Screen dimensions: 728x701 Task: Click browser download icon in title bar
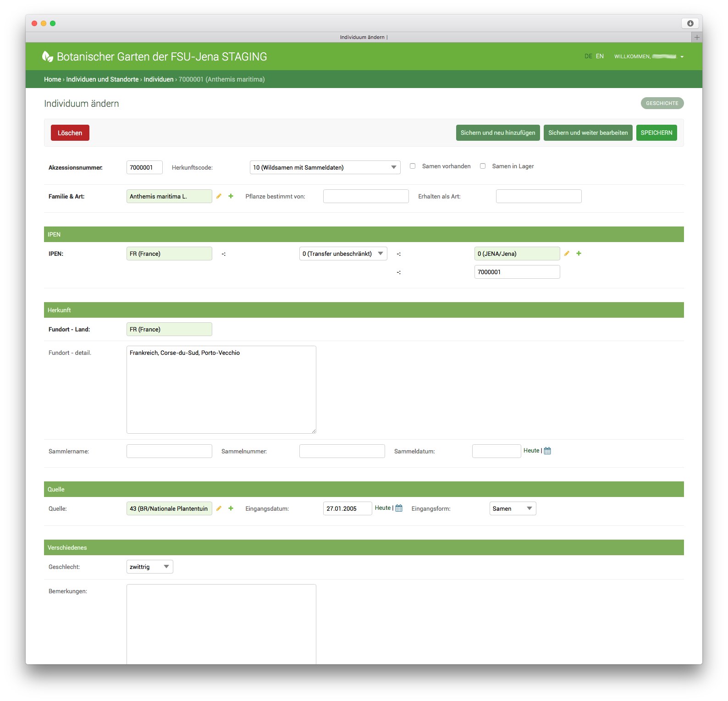(690, 23)
